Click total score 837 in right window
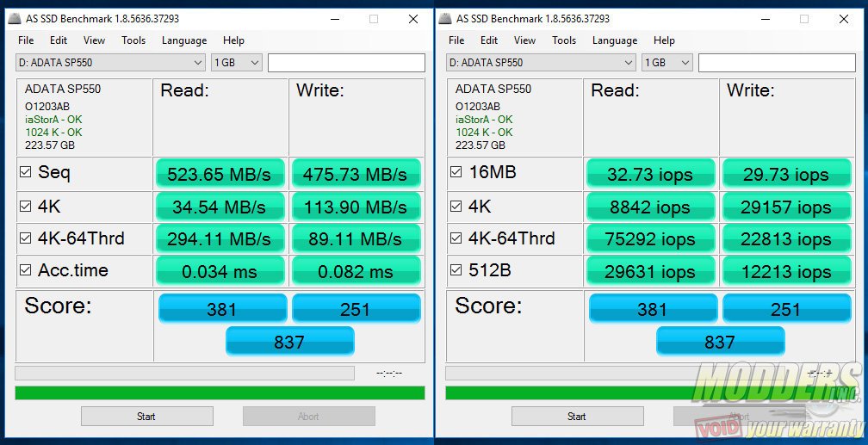868x445 pixels. point(720,341)
